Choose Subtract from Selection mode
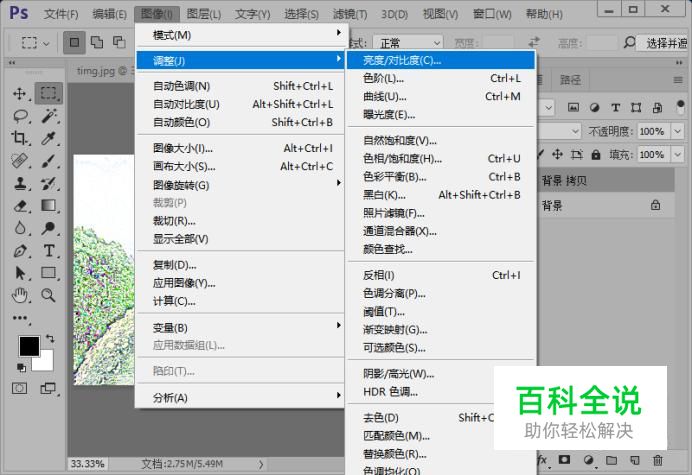 coord(119,42)
